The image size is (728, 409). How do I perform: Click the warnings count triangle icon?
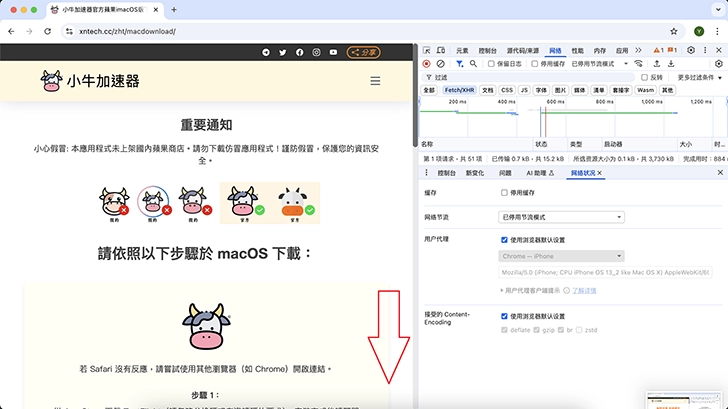658,50
